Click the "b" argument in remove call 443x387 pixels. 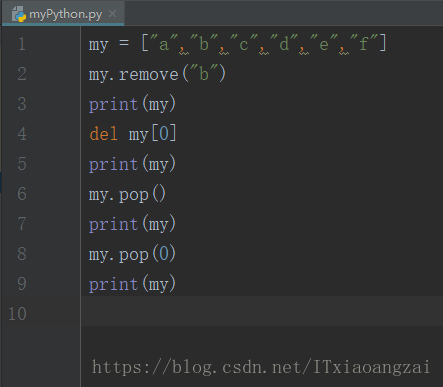203,73
